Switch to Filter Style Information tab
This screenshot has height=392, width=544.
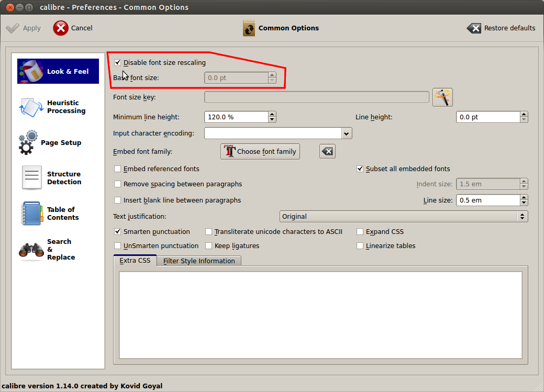pyautogui.click(x=199, y=261)
